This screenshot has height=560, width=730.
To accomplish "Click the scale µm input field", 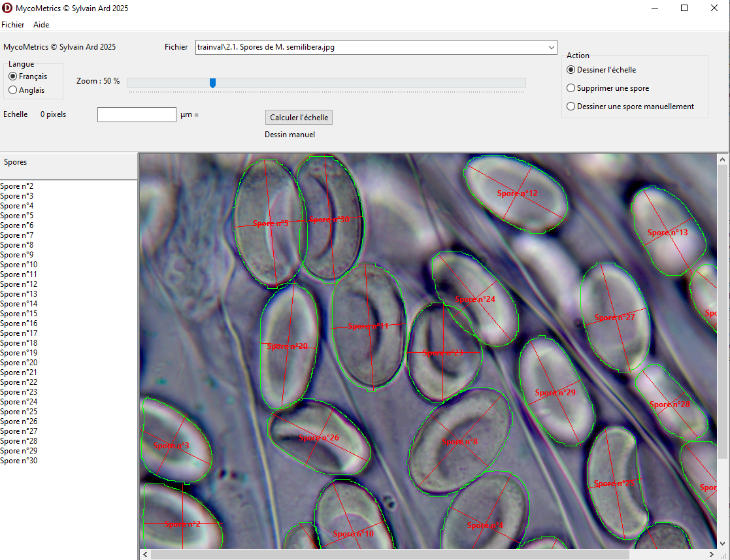I will point(137,114).
